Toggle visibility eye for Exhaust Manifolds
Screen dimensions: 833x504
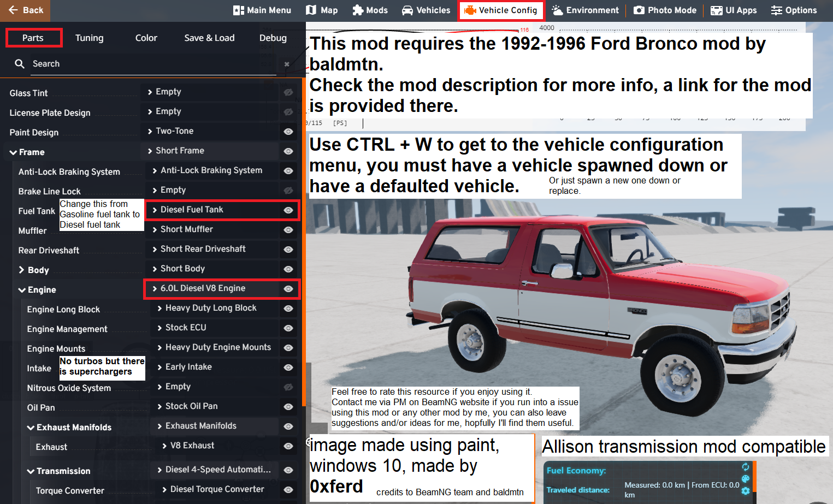288,426
